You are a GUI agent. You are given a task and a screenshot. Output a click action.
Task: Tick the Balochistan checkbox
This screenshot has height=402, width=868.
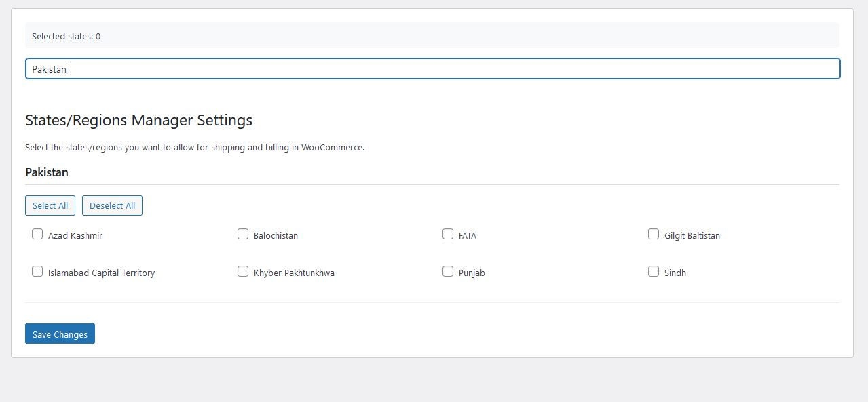pyautogui.click(x=243, y=234)
